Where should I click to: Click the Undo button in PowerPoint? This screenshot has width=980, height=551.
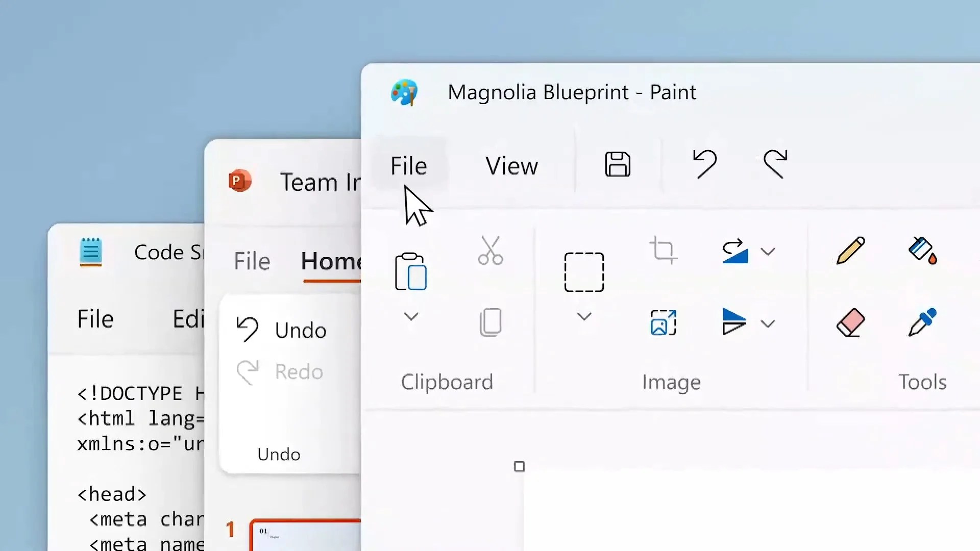tap(281, 330)
